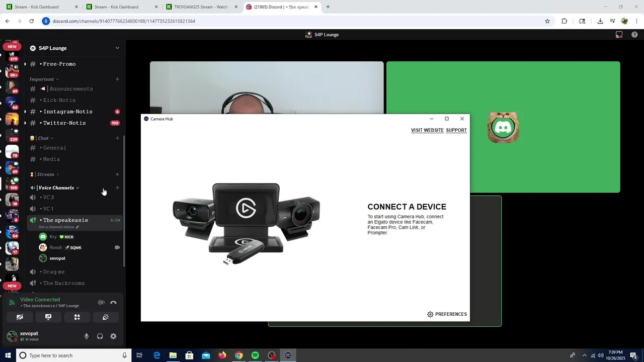The image size is (644, 362).
Task: Open Spotify from the taskbar
Action: tap(255, 355)
